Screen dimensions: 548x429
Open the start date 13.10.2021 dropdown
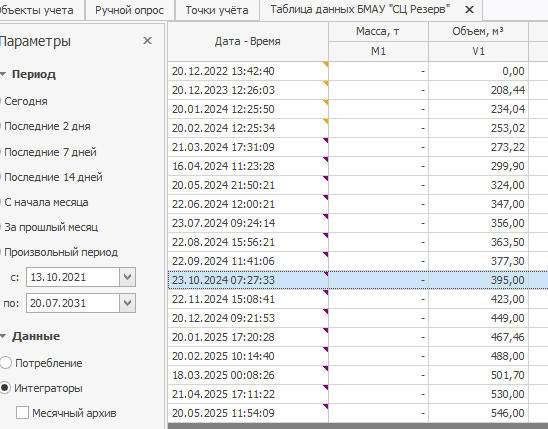[x=128, y=277]
